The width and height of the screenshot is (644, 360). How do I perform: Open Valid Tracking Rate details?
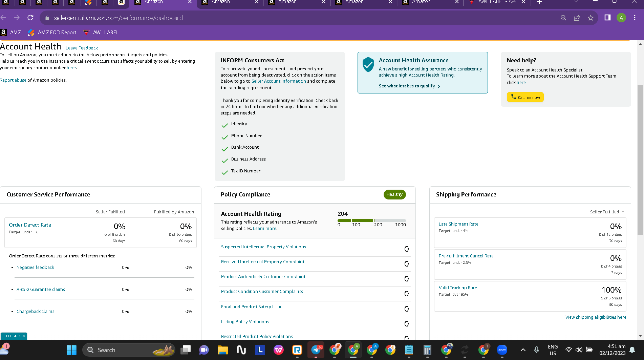click(458, 288)
